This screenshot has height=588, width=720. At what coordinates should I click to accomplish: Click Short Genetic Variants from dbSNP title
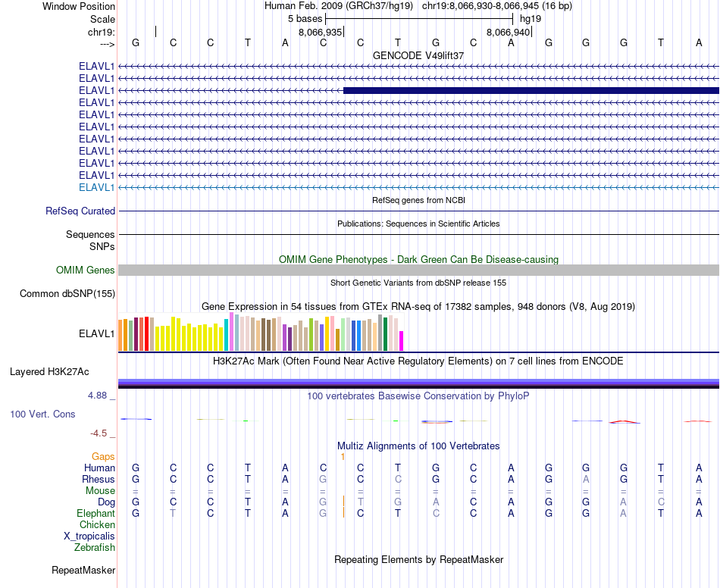[418, 283]
